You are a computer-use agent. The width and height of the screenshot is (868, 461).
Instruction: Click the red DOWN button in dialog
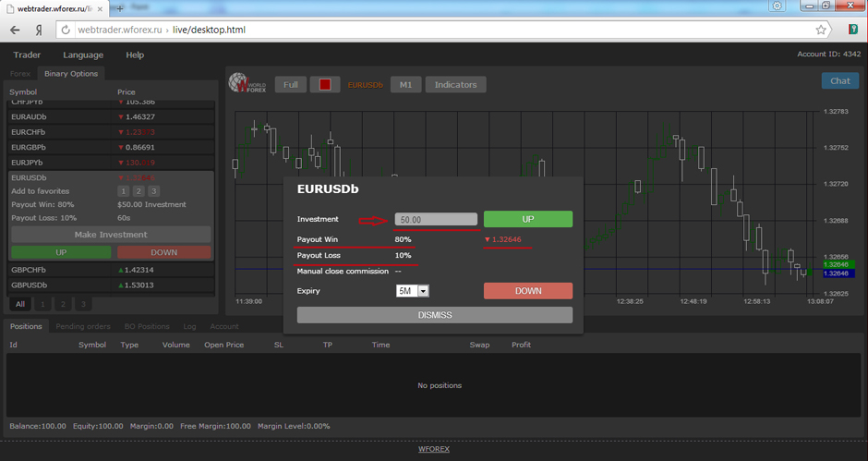click(x=528, y=291)
